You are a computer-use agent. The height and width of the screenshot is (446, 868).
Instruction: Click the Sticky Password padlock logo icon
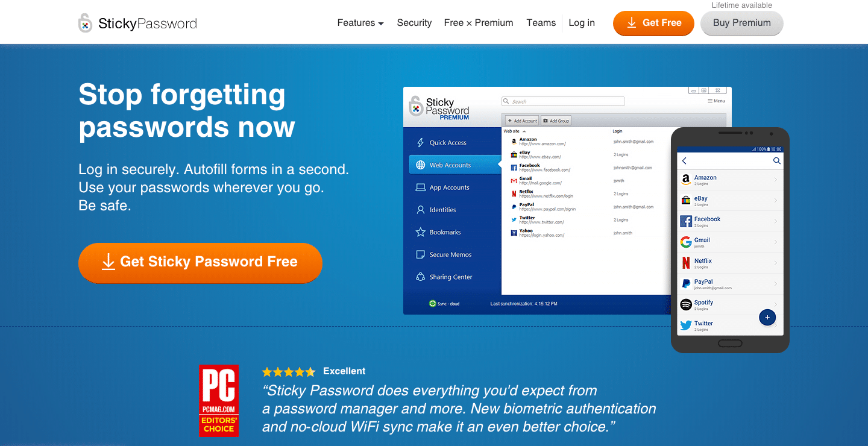pos(86,23)
